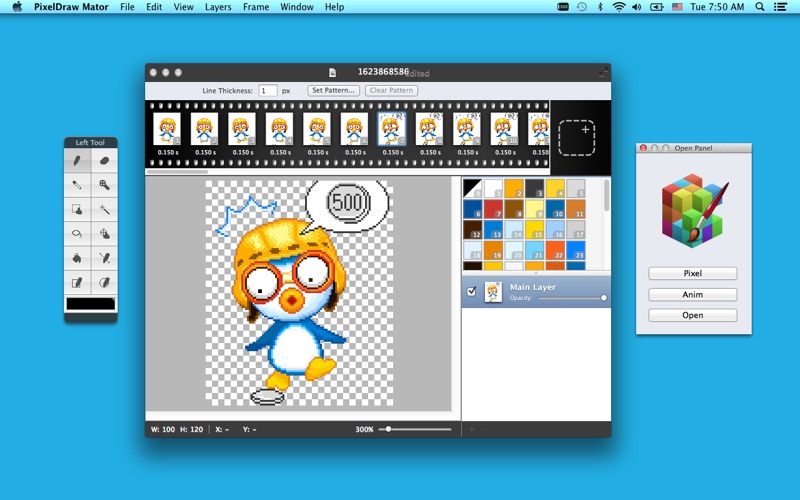
Task: Click the document icon in title bar
Action: tap(332, 72)
